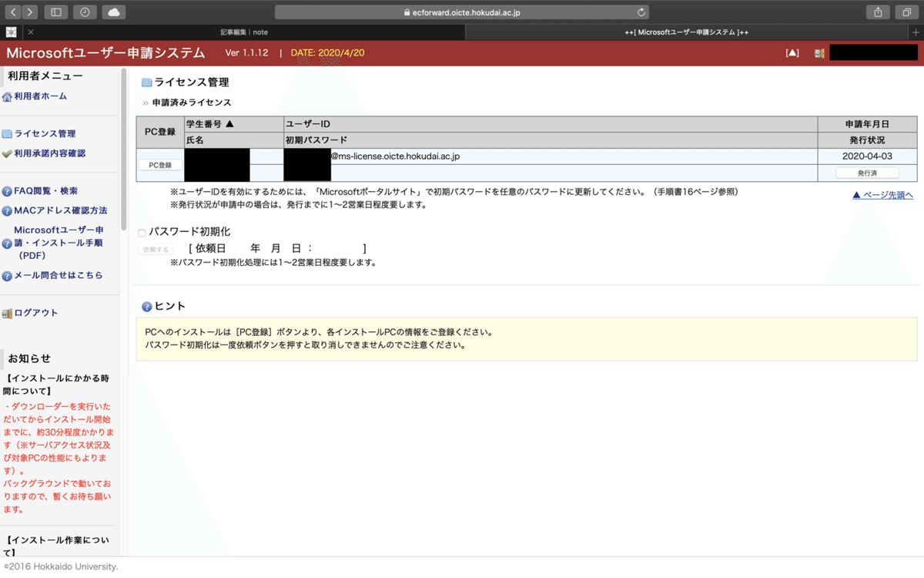Select the Microsoftユーザー申請システム tab
The height and width of the screenshot is (578, 924).
pos(685,32)
